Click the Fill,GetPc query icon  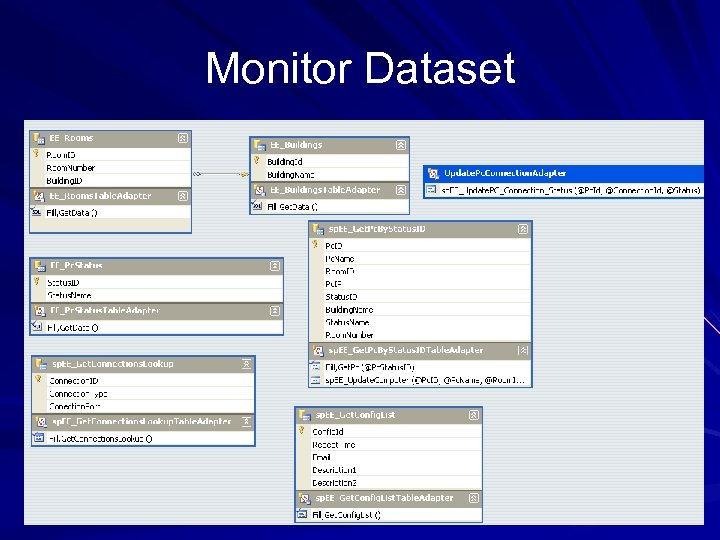315,366
